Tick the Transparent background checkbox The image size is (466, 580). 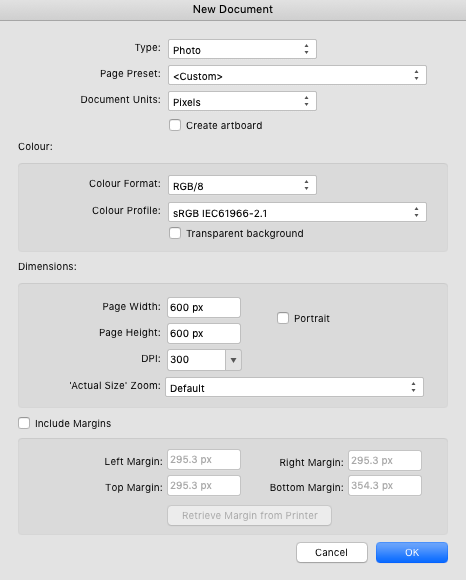[x=175, y=233]
